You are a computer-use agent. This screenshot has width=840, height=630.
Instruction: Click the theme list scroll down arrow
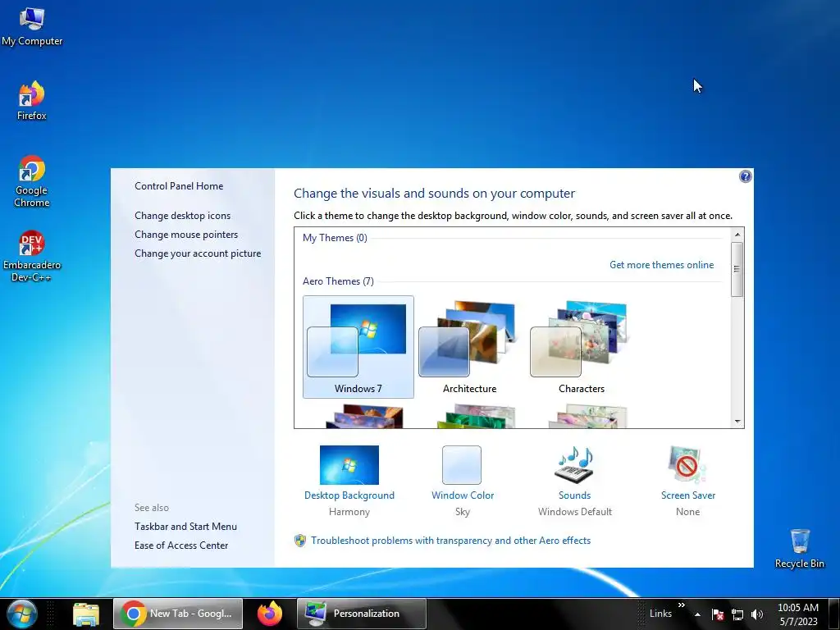737,421
